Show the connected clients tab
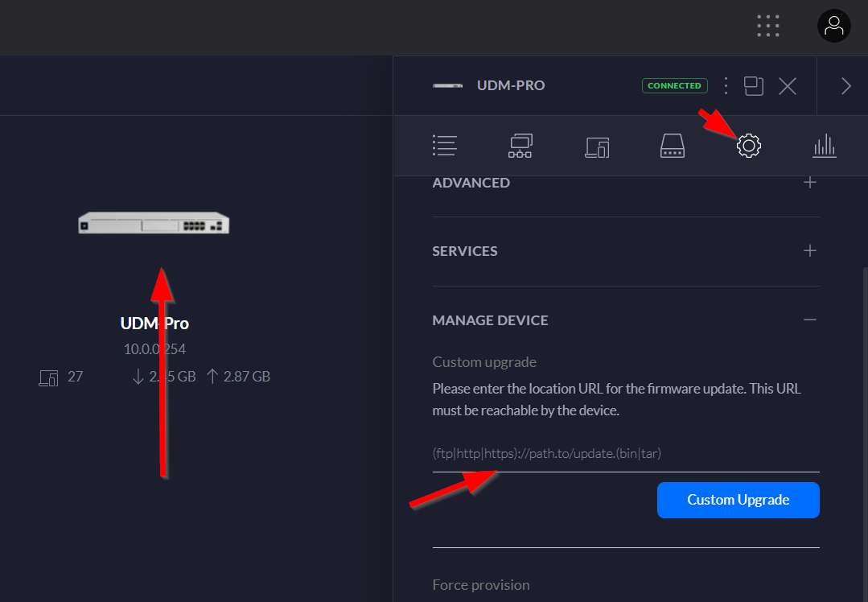The height and width of the screenshot is (602, 868). [x=596, y=146]
